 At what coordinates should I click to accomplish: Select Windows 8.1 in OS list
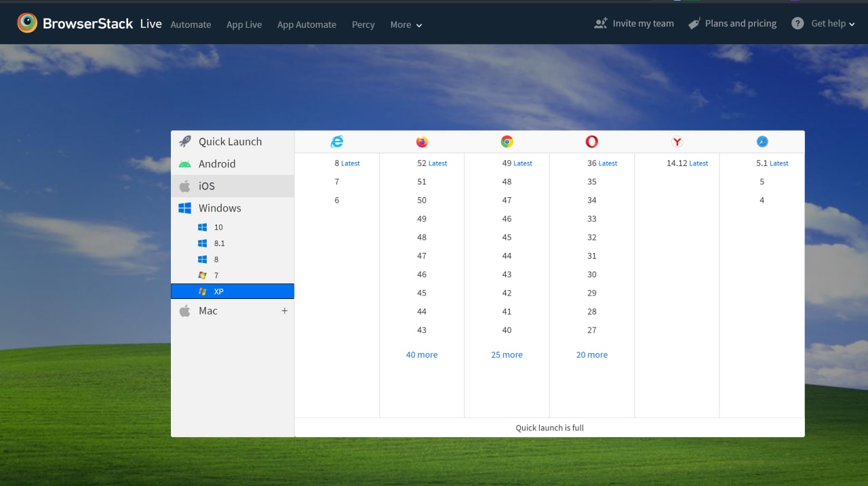click(233, 243)
